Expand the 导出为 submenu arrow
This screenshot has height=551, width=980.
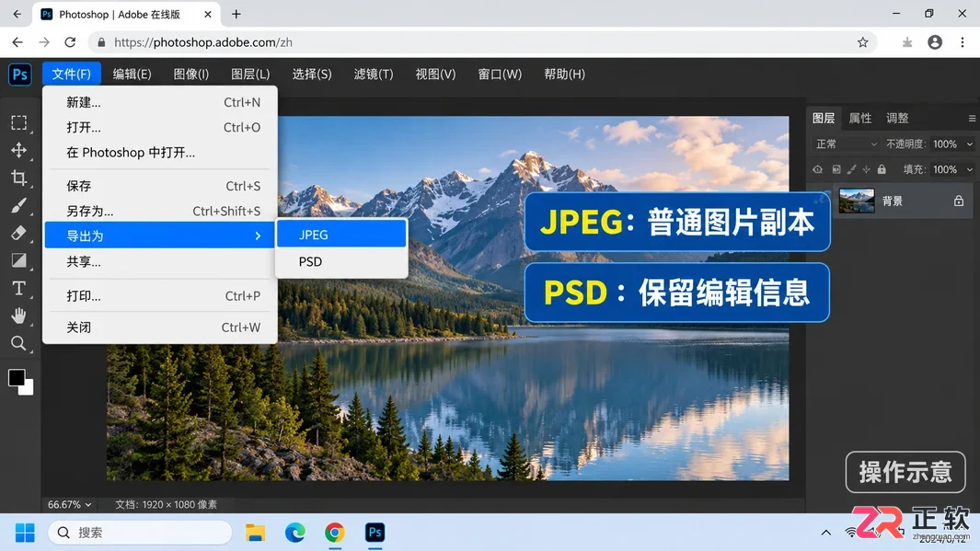(x=258, y=235)
